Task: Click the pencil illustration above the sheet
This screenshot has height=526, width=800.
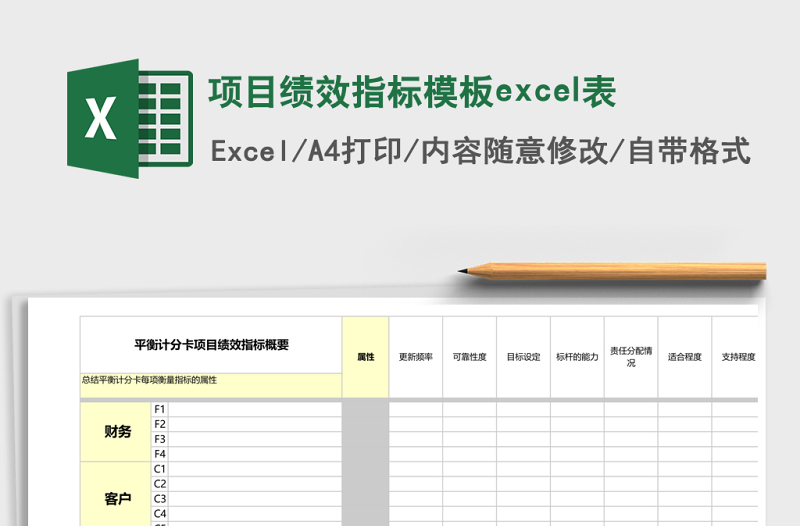Action: tap(612, 270)
